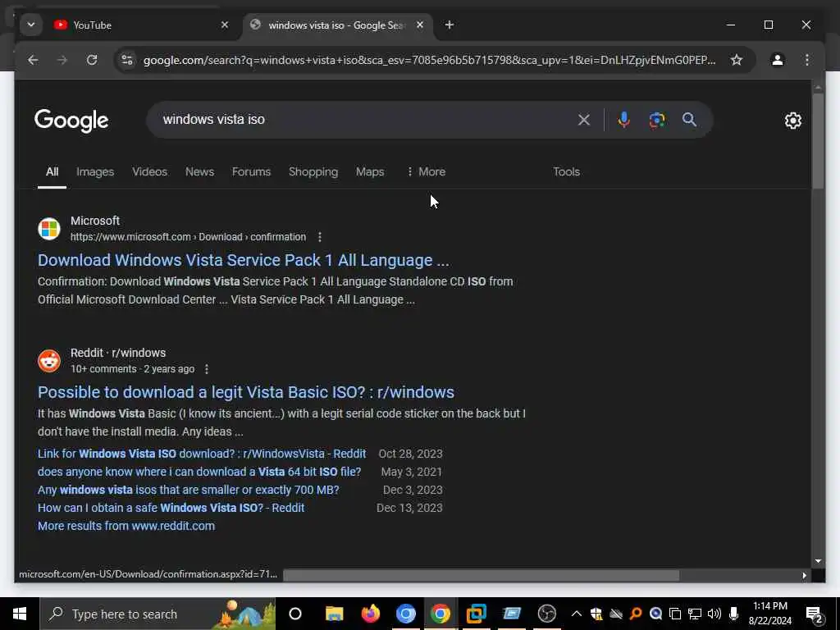Click the Reddit result favicon
This screenshot has width=840, height=630.
tap(48, 361)
